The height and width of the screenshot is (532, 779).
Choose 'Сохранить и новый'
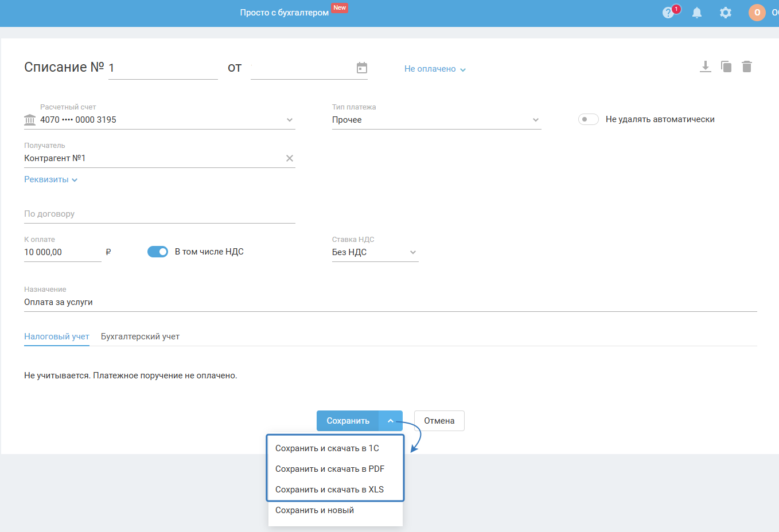336,510
